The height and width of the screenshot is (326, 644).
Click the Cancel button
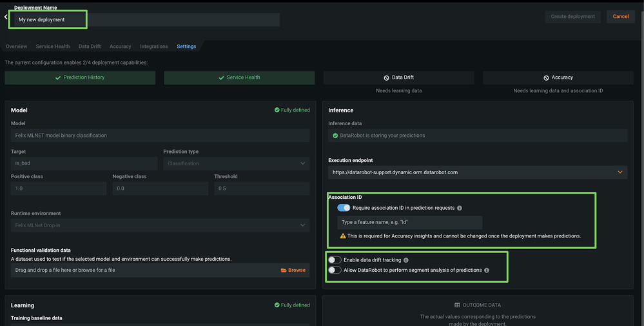[x=620, y=17]
